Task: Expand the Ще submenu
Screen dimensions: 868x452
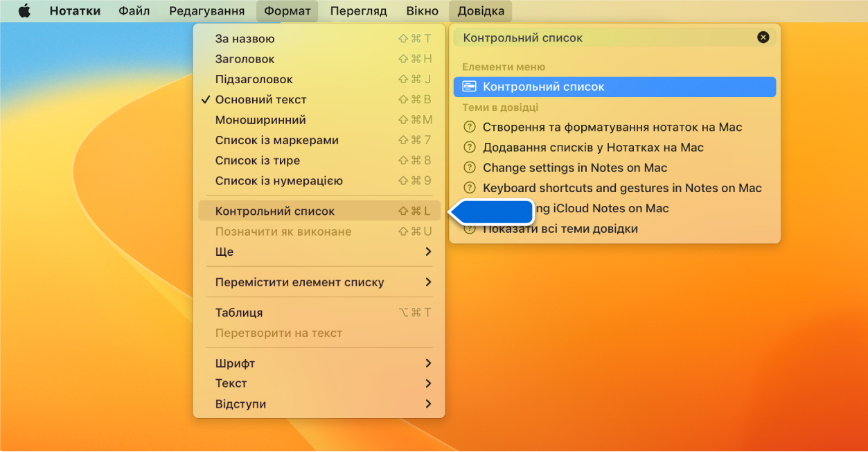Action: point(319,252)
